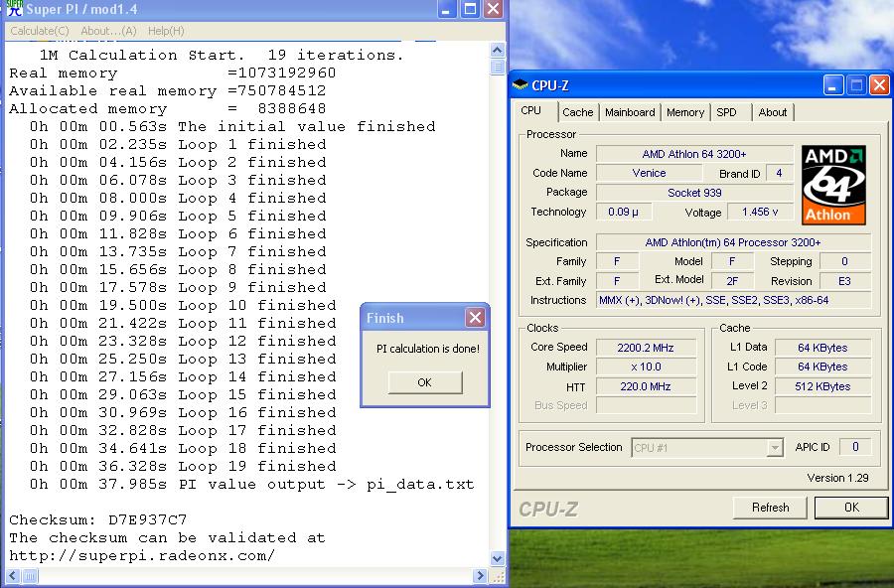894x588 pixels.
Task: Click the horizontal scrollbar thumb in Super PI
Action: click(x=30, y=575)
